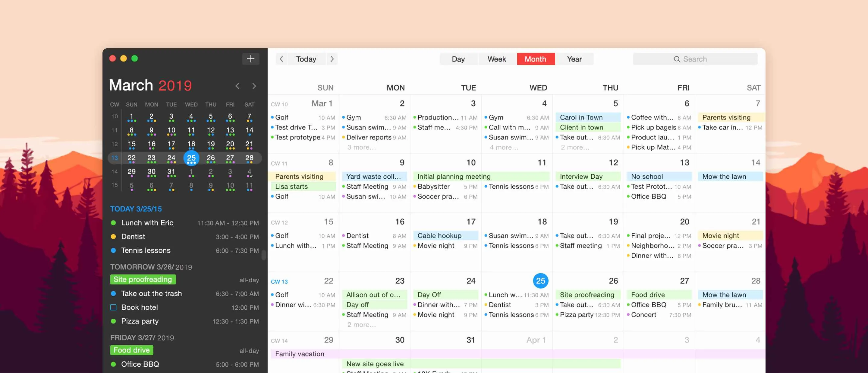Go to next month with arrow beside Today
The image size is (868, 373).
(x=332, y=59)
